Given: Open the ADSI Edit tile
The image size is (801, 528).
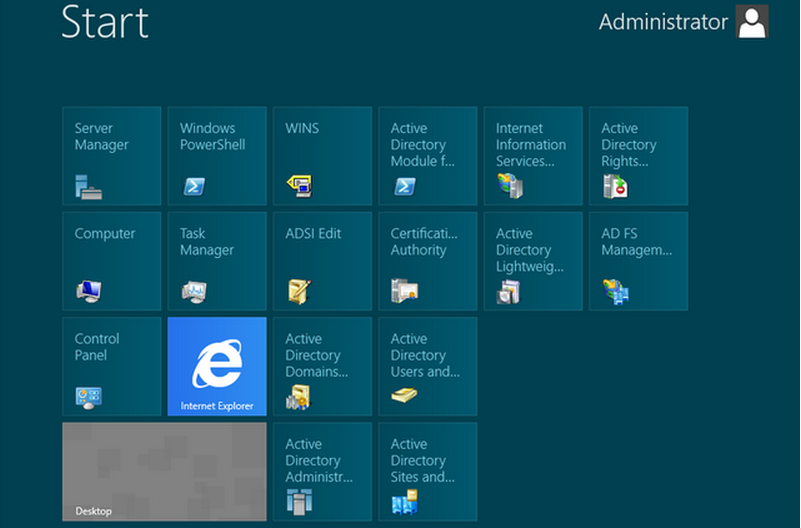Looking at the screenshot, I should (322, 261).
